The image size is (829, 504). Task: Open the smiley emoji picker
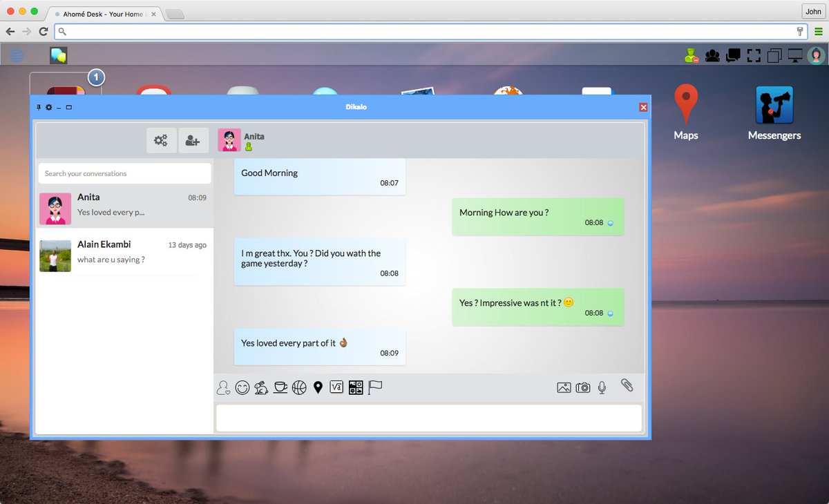pyautogui.click(x=242, y=388)
